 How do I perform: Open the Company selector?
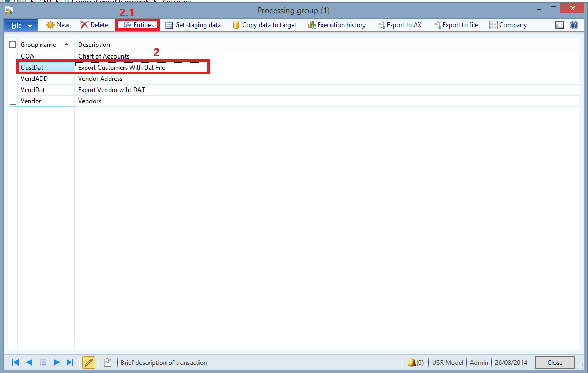click(507, 24)
